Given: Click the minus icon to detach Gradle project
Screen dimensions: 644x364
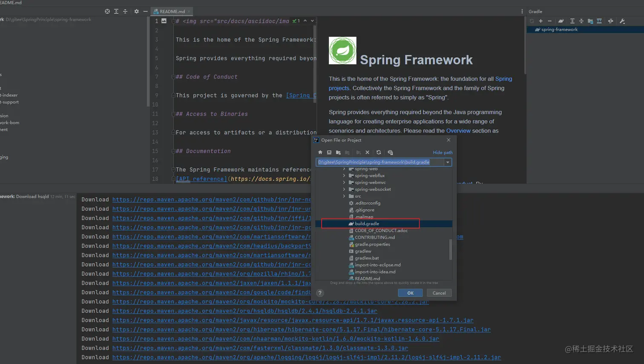Looking at the screenshot, I should pyautogui.click(x=550, y=21).
